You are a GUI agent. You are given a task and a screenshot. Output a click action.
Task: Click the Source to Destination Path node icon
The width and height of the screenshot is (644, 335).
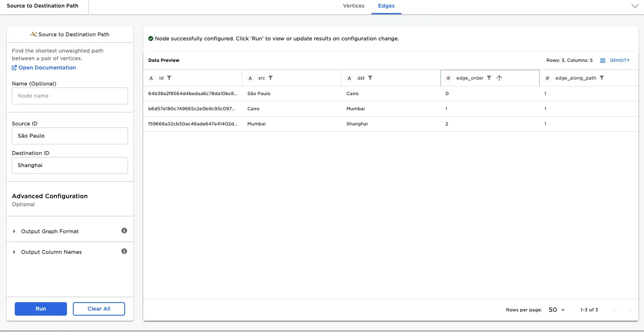pos(33,34)
